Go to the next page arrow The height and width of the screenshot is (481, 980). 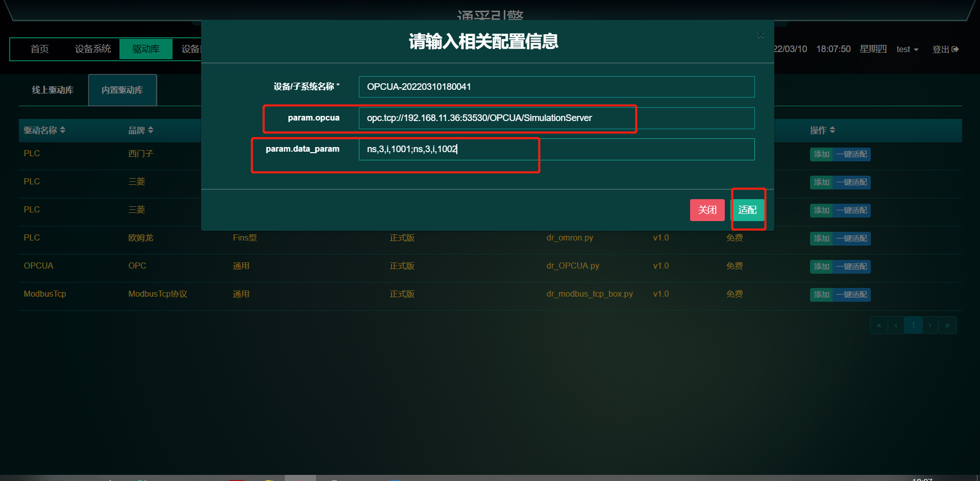click(x=930, y=325)
